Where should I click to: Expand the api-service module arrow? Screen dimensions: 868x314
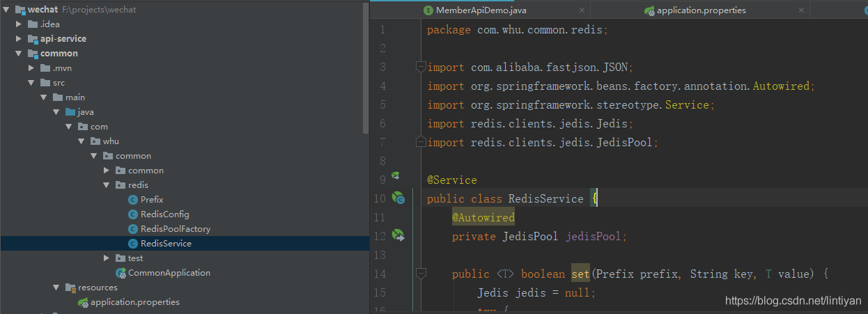(19, 39)
